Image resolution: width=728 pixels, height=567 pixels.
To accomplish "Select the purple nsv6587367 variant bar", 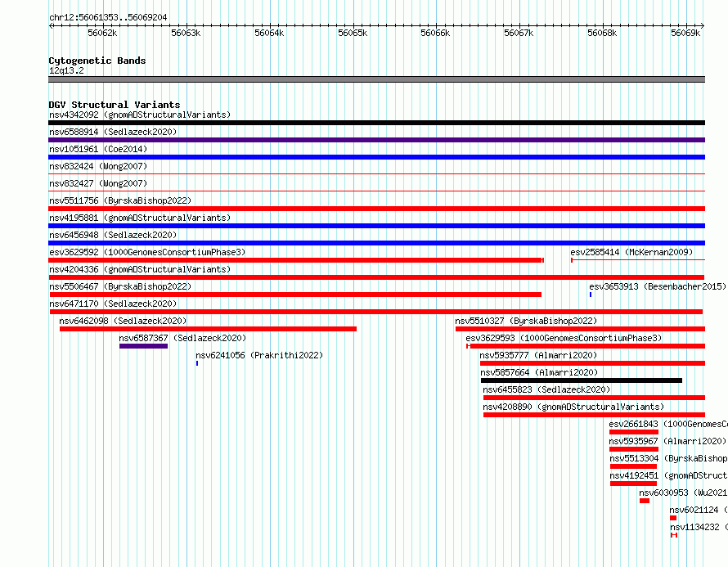I will (x=143, y=346).
